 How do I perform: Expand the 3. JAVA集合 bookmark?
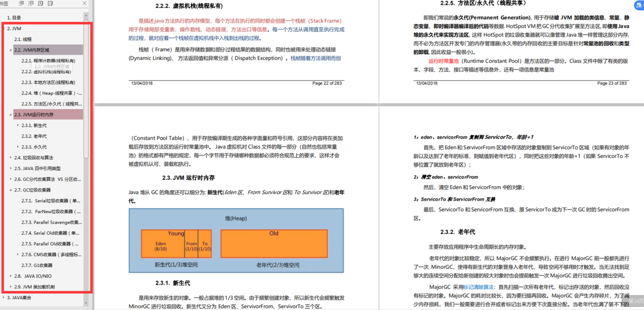coord(3,298)
